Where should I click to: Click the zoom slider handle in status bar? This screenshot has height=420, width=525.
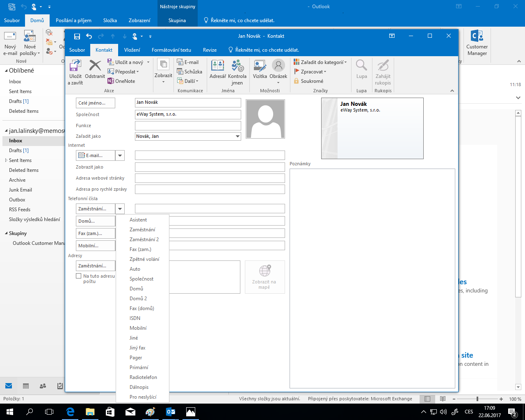pos(477,399)
